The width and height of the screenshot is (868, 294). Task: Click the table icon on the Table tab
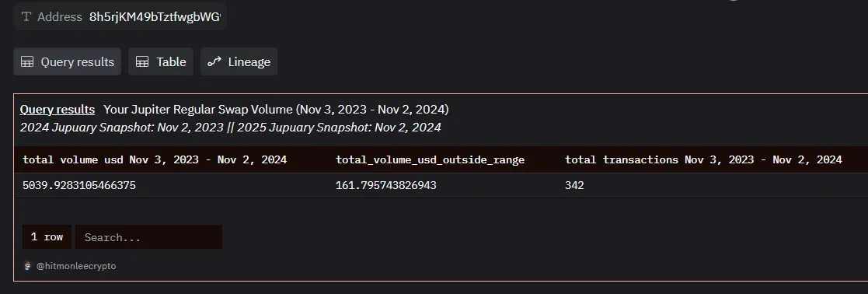click(x=142, y=62)
